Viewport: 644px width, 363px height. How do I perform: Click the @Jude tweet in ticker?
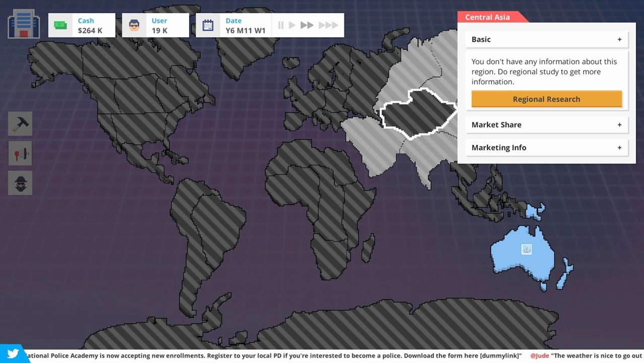pos(587,355)
